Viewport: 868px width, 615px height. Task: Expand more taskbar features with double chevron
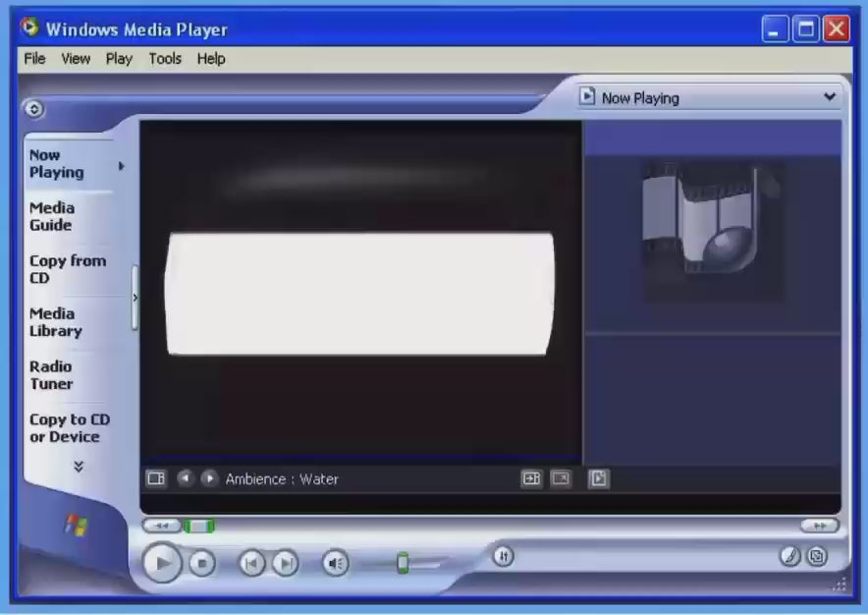[79, 467]
